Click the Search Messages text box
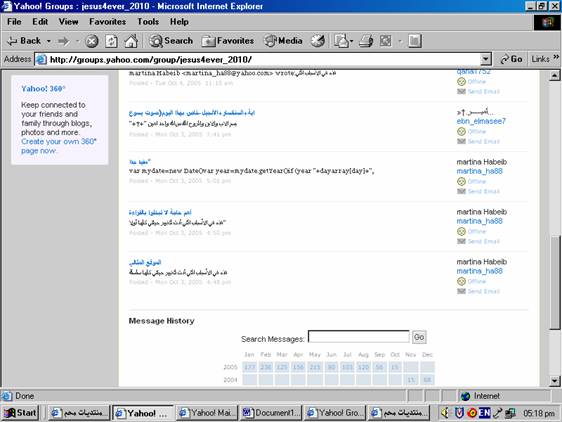Screen dimensions: 562x422 pyautogui.click(x=358, y=337)
